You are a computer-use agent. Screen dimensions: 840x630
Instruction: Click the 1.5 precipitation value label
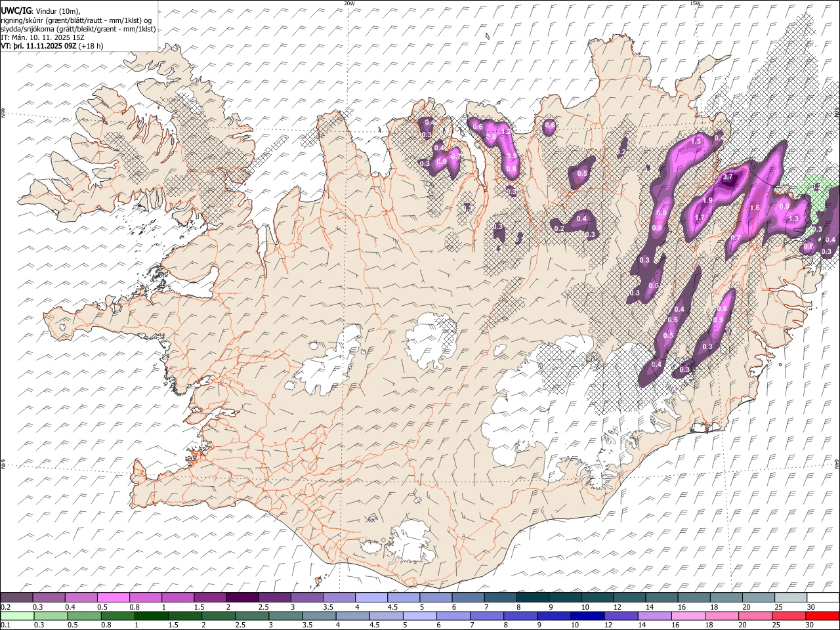[697, 141]
